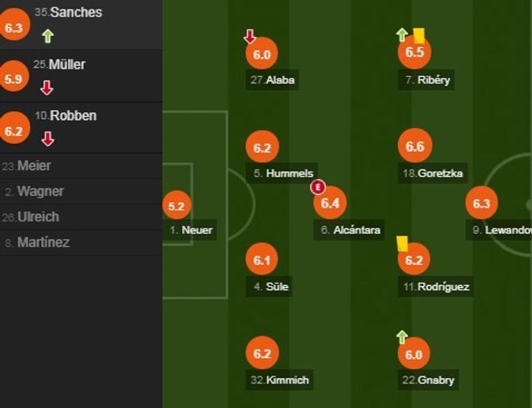Click Lewandowski's 6.3 rating badge

[x=482, y=204]
